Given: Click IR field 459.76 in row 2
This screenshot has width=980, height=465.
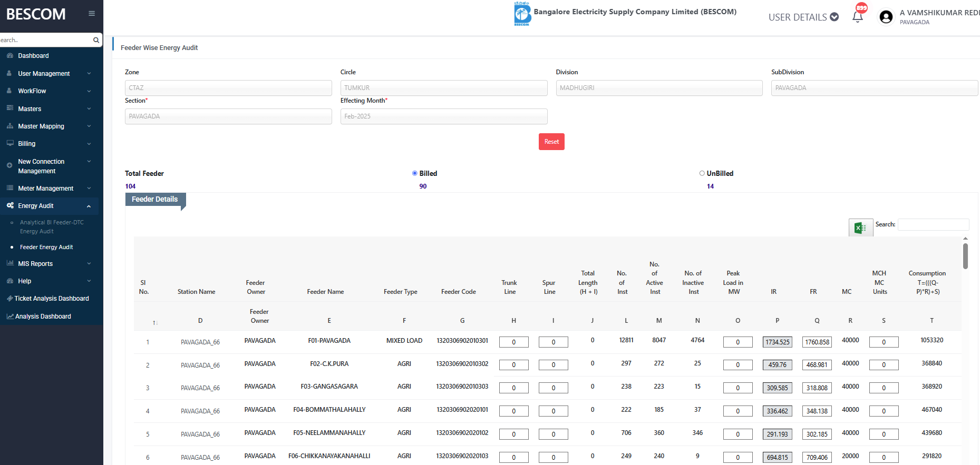Looking at the screenshot, I should tap(778, 365).
